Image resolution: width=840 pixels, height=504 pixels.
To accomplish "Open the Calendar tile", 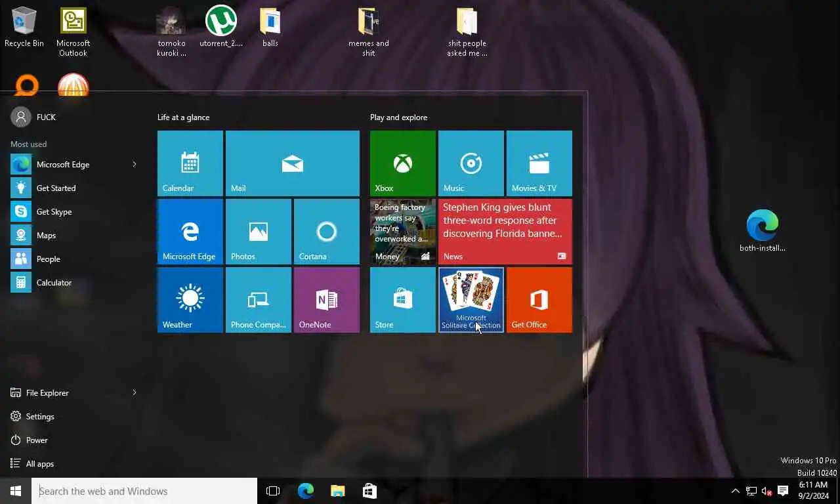I will click(190, 163).
